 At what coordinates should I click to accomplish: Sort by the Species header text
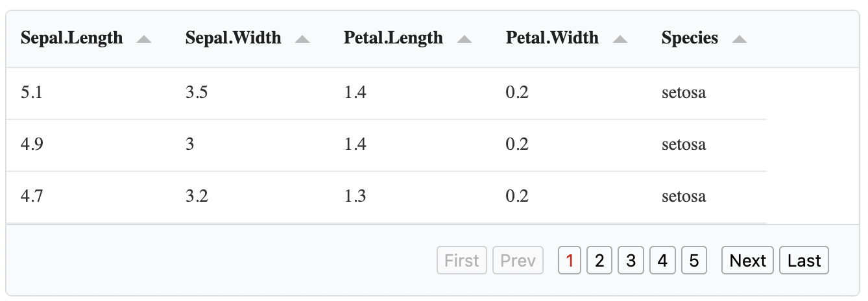coord(690,38)
